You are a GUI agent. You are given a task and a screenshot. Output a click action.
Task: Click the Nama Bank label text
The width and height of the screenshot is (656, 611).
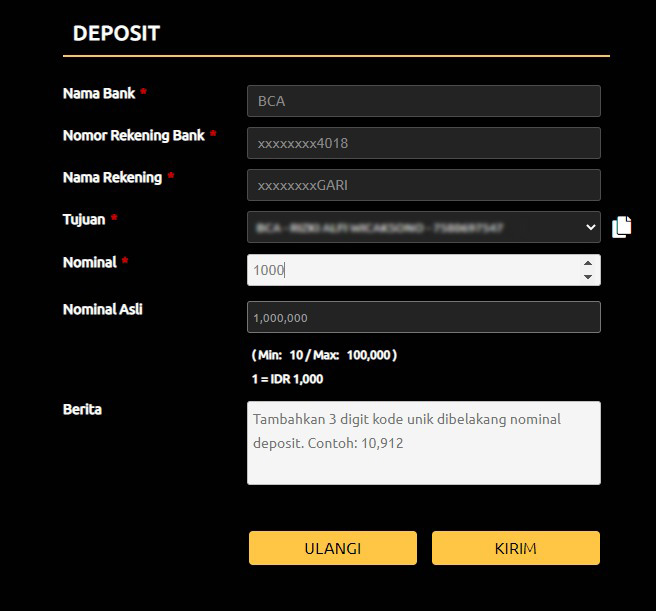click(x=99, y=93)
